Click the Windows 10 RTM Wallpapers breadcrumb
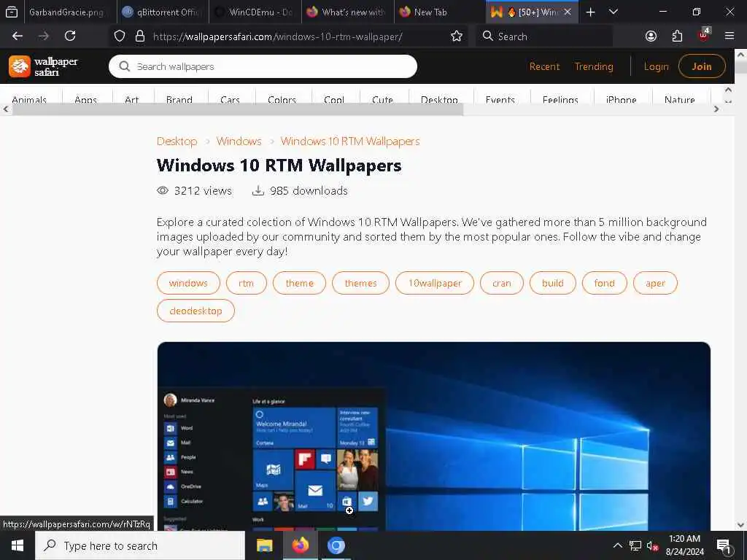Viewport: 747px width, 560px height. pos(350,141)
